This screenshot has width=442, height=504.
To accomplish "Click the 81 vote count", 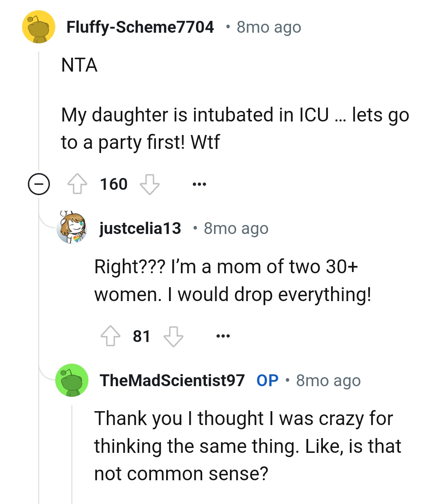I will pos(142,337).
